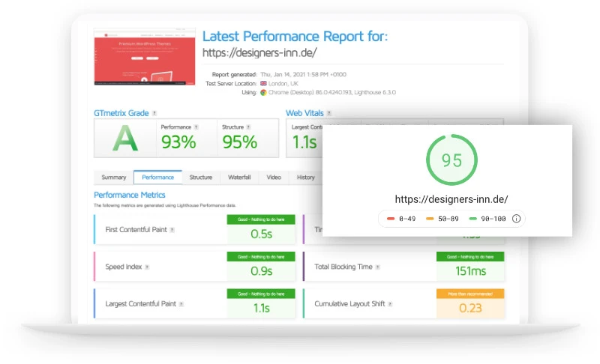Click the https://designers-inn.de/ report URL heading
600x364 pixels.
[x=259, y=52]
